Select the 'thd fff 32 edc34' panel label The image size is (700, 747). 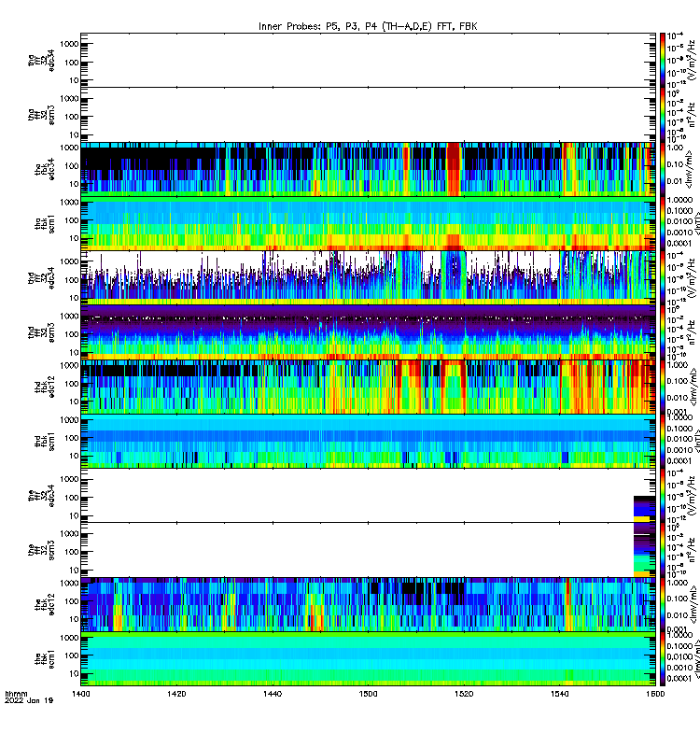(x=41, y=278)
